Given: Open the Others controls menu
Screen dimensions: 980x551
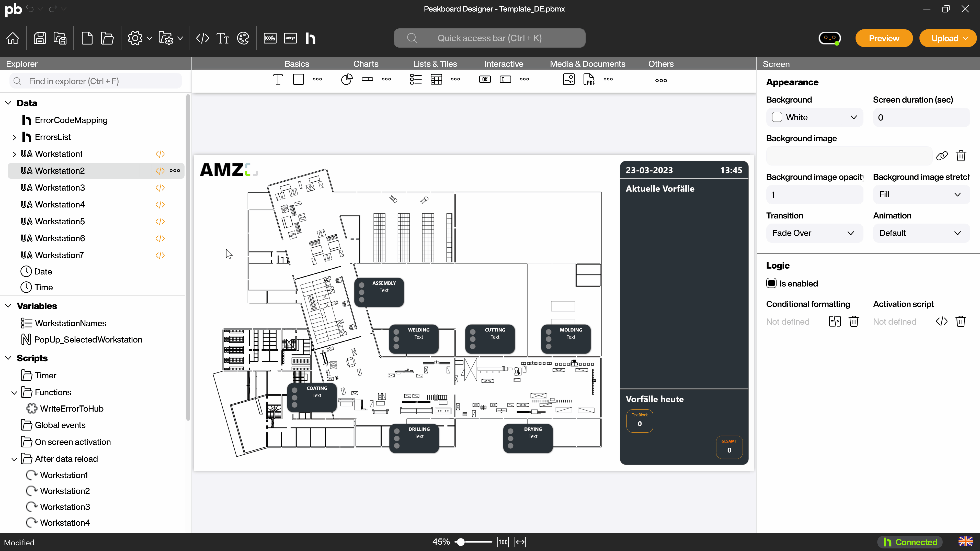Looking at the screenshot, I should point(661,80).
